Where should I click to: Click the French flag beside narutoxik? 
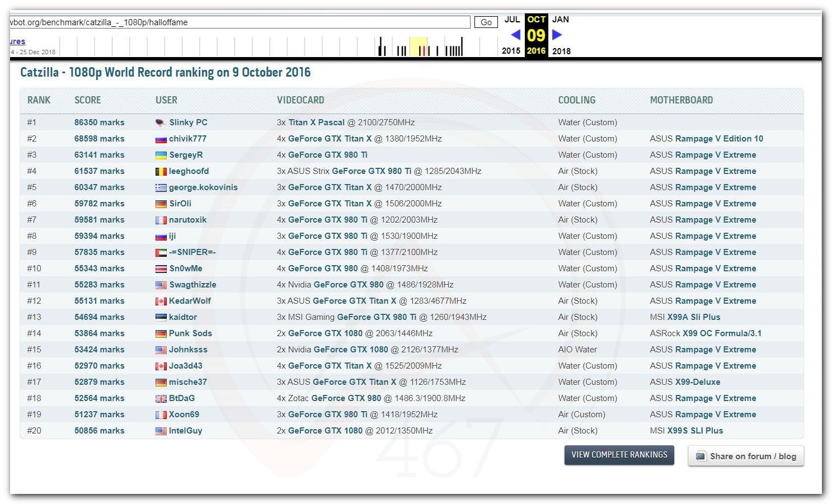pos(161,220)
